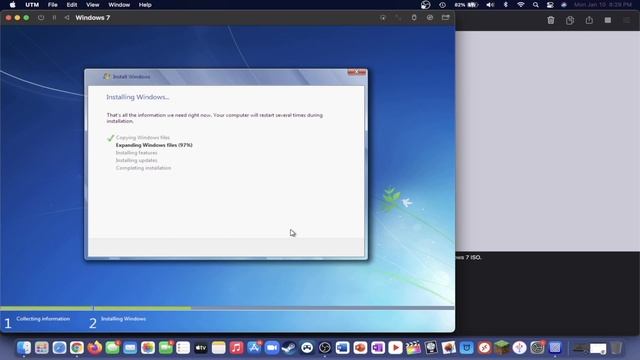The image size is (640, 360).
Task: Toggle capture mouse cursor icon in UTM toolbar
Action: coord(382,18)
